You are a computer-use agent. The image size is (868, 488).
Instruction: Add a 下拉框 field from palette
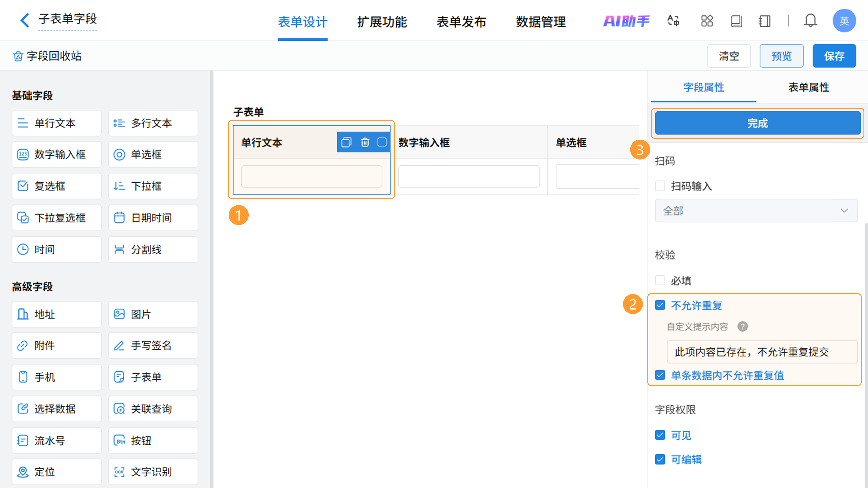point(153,186)
